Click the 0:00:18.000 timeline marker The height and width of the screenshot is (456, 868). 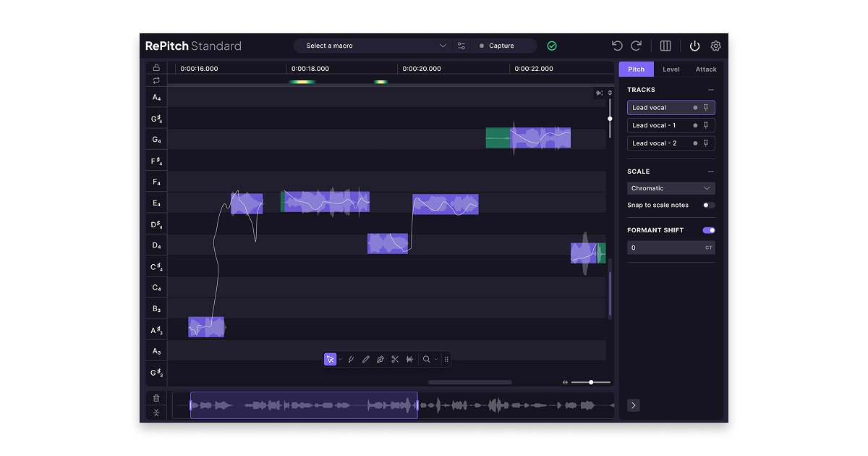310,69
